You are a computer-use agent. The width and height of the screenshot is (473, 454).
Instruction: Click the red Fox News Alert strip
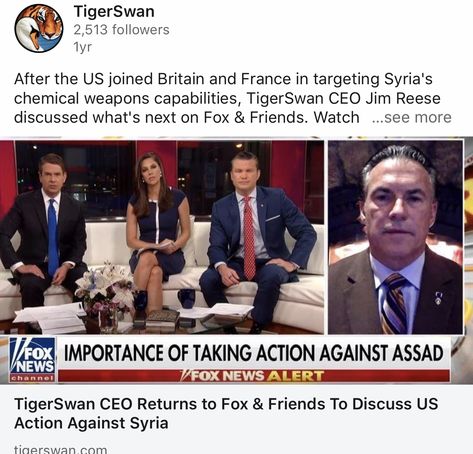coord(254,376)
